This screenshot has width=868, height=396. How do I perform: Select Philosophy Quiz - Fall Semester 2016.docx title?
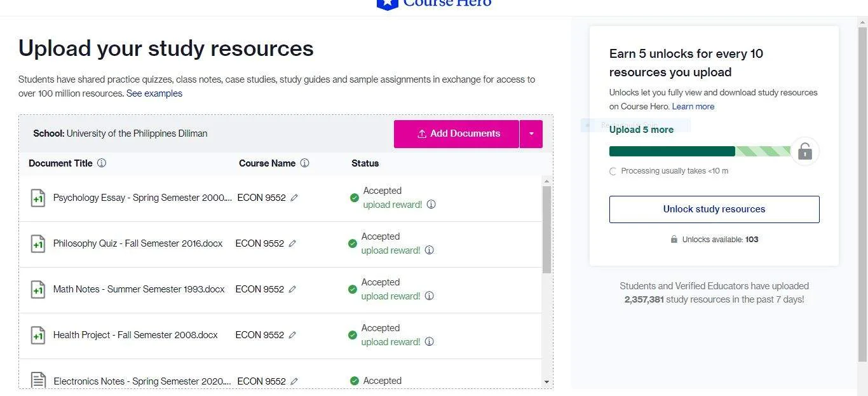click(138, 243)
